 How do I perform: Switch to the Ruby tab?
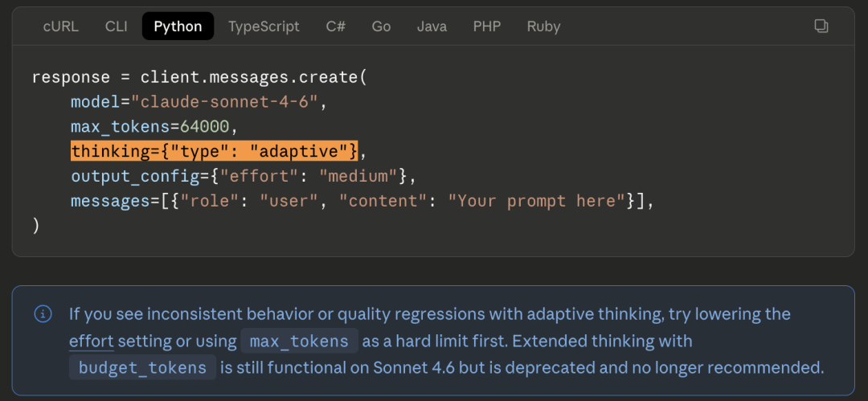[x=543, y=27]
